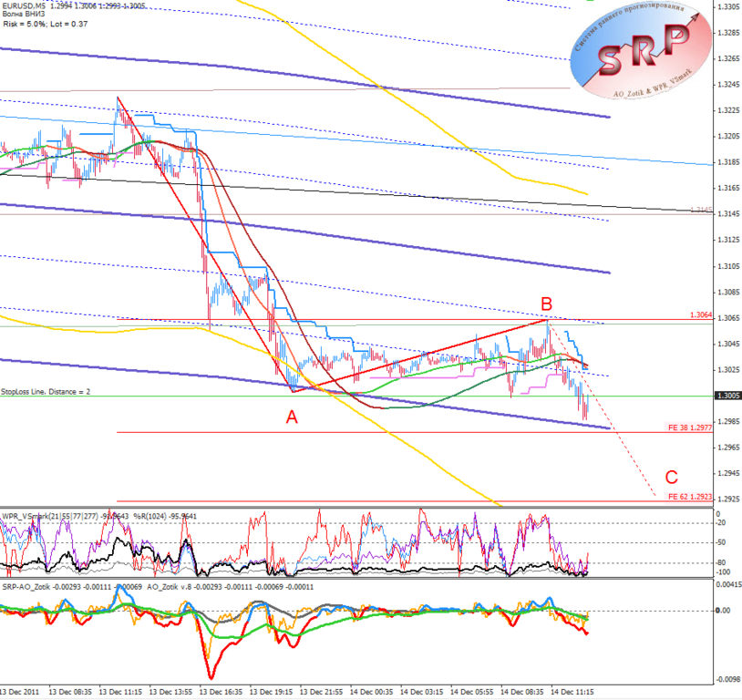742x700 pixels.
Task: Click the 1.3064 red price label
Action: [x=701, y=314]
